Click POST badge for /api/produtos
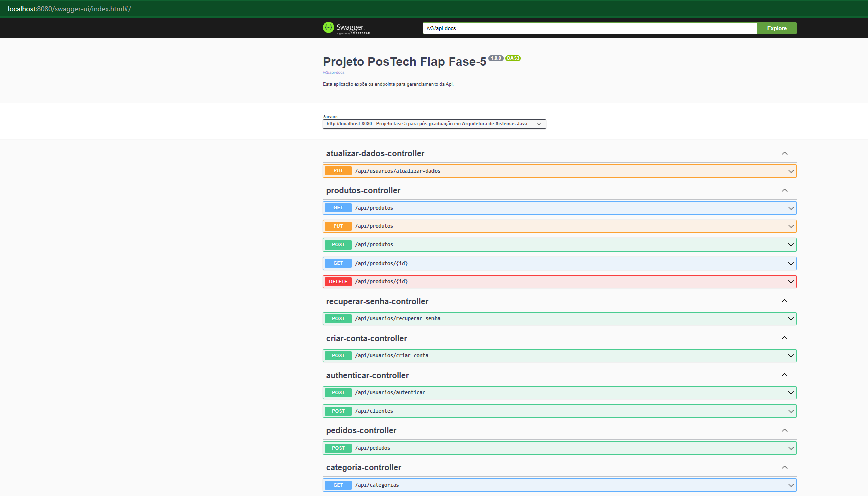Screen dimensions: 868x496 (x=338, y=245)
